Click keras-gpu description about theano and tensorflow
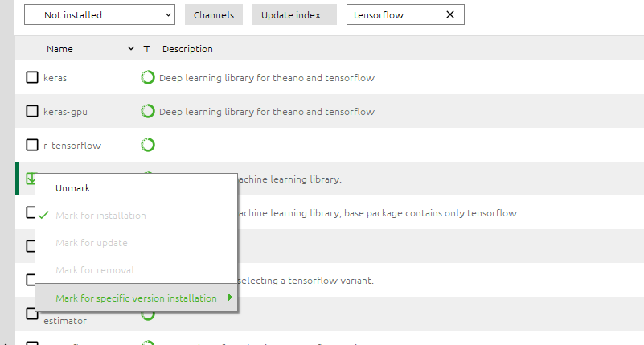Viewport: 644px width, 345px height. point(267,112)
